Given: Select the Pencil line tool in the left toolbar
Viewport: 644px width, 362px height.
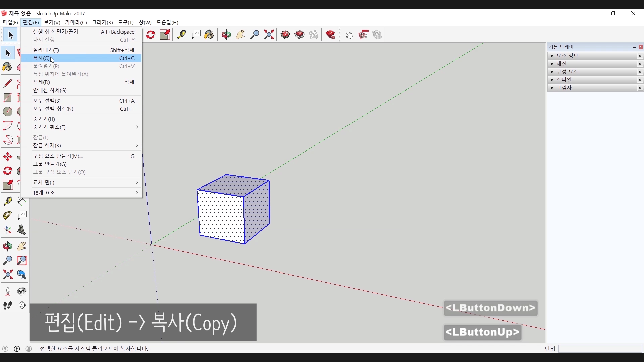Looking at the screenshot, I should (x=8, y=83).
